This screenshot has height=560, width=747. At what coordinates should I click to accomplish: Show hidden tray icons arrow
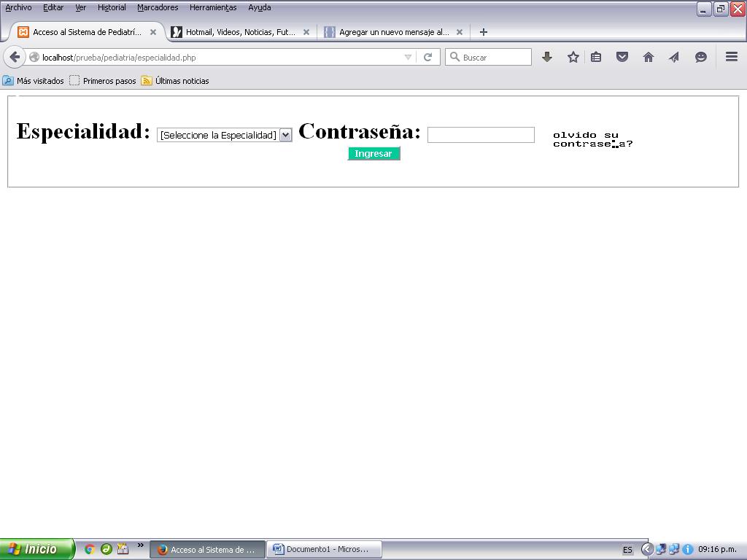tap(647, 549)
